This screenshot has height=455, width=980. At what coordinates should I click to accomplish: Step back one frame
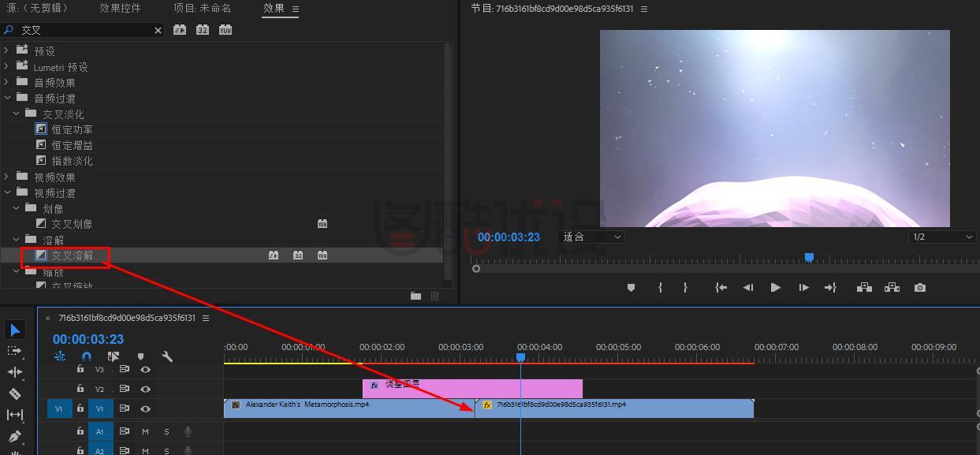pos(748,288)
